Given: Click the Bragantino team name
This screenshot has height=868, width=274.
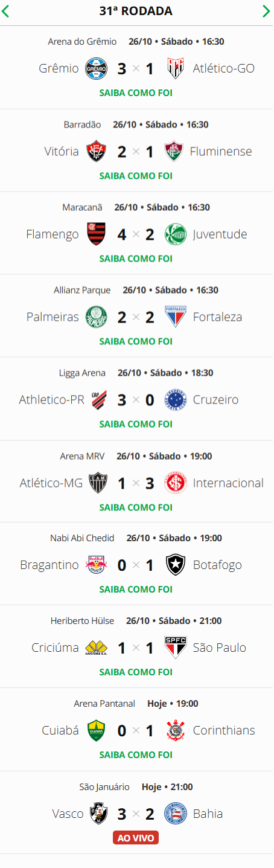Looking at the screenshot, I should pyautogui.click(x=49, y=565).
